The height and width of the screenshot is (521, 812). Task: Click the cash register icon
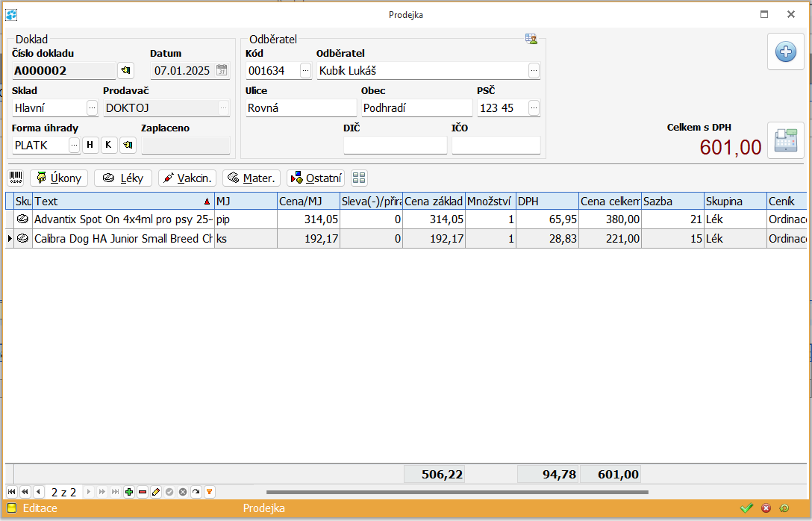tap(786, 140)
